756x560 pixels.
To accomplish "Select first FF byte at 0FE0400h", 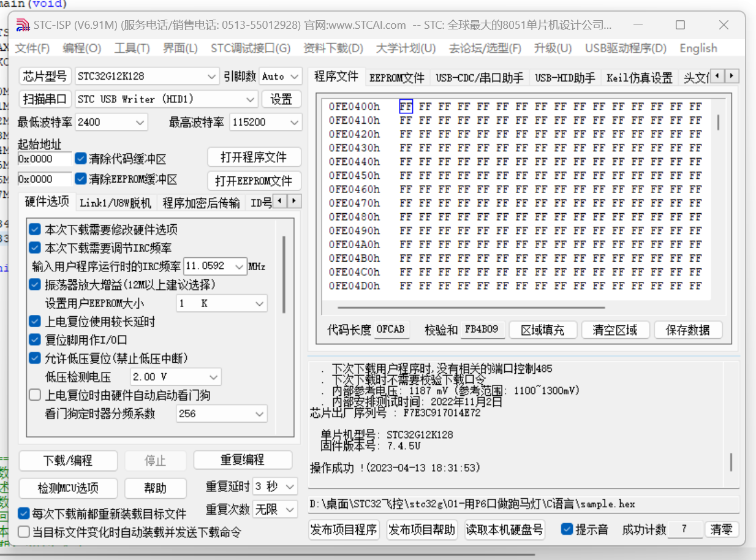I will coord(406,107).
